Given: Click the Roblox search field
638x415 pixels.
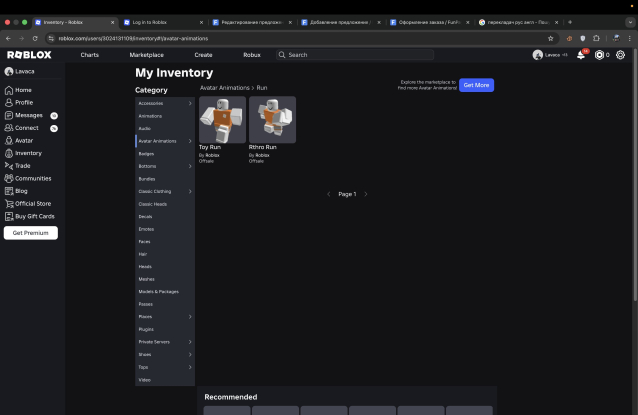Looking at the screenshot, I should click(x=355, y=55).
